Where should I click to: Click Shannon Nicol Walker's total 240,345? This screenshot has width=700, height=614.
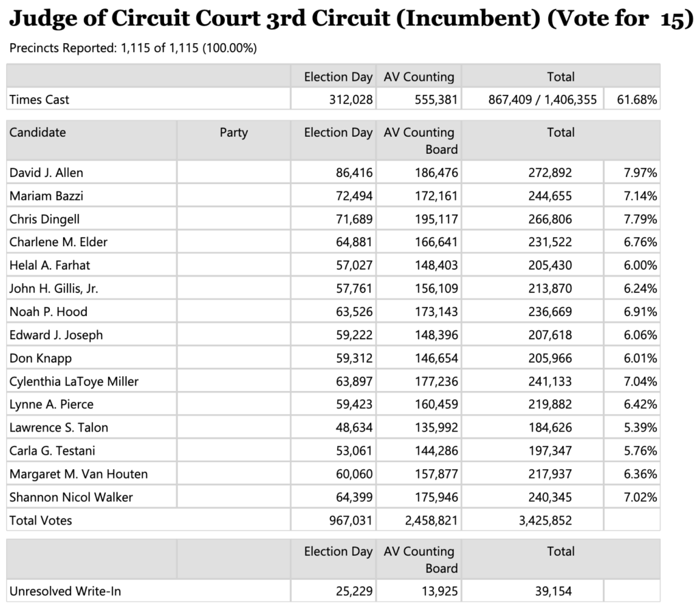(x=549, y=497)
